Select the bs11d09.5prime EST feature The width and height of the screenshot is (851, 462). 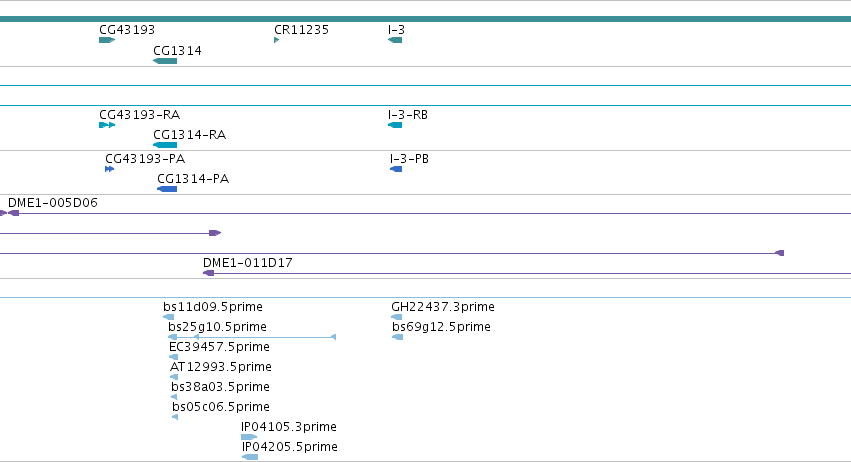point(169,318)
